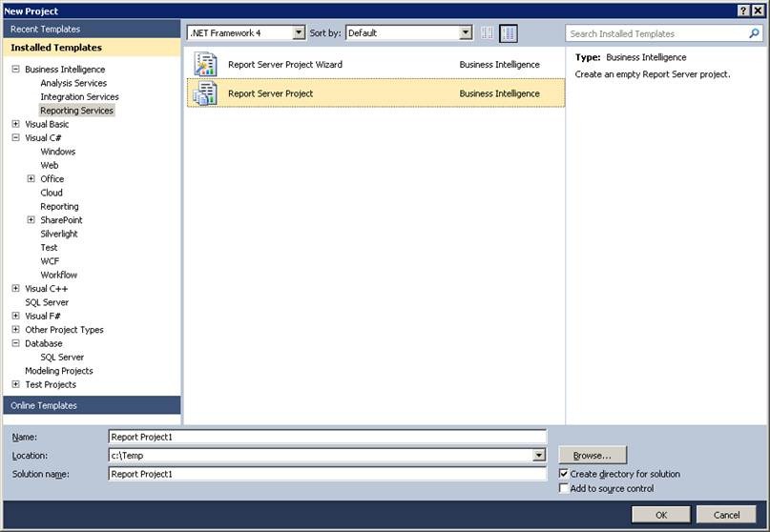Select Windows under Visual C#
This screenshot has height=532, width=770.
[x=58, y=152]
